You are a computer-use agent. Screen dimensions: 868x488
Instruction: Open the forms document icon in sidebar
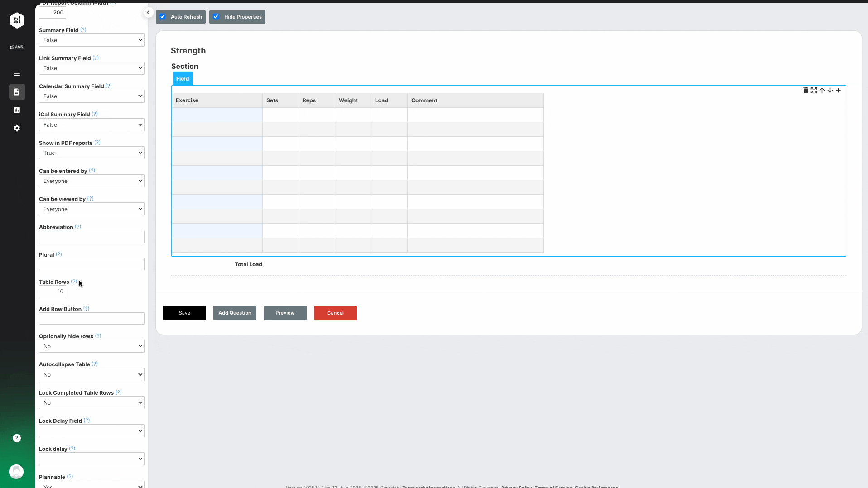coord(17,92)
